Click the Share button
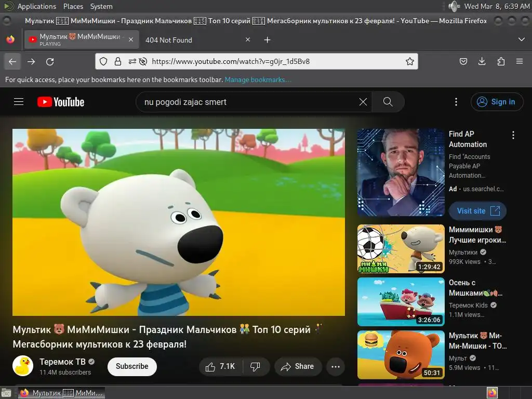This screenshot has width=532, height=399. coord(298,366)
